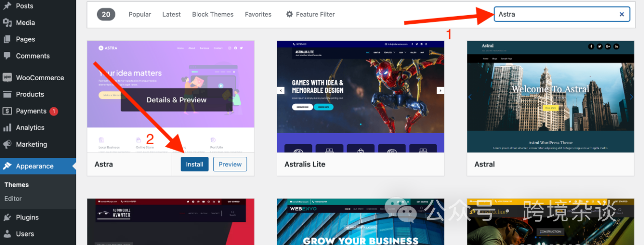Click the theme count badge 20
The height and width of the screenshot is (245, 644).
point(106,14)
